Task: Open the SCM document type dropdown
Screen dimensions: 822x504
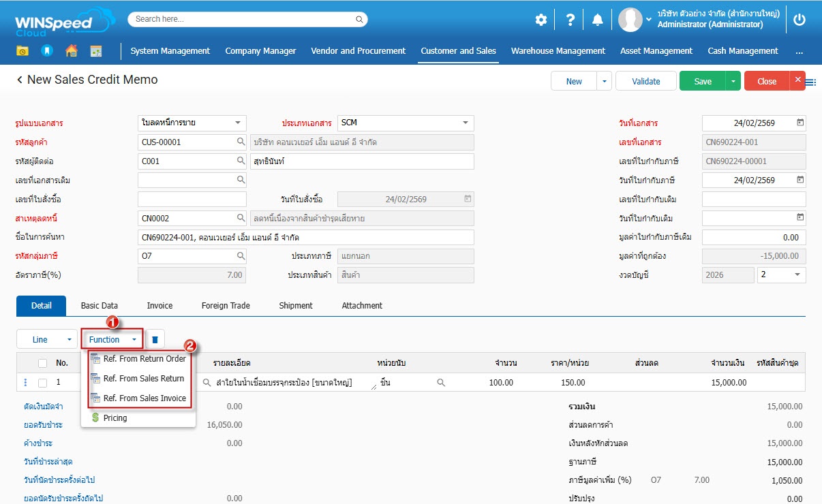Action: tap(466, 123)
